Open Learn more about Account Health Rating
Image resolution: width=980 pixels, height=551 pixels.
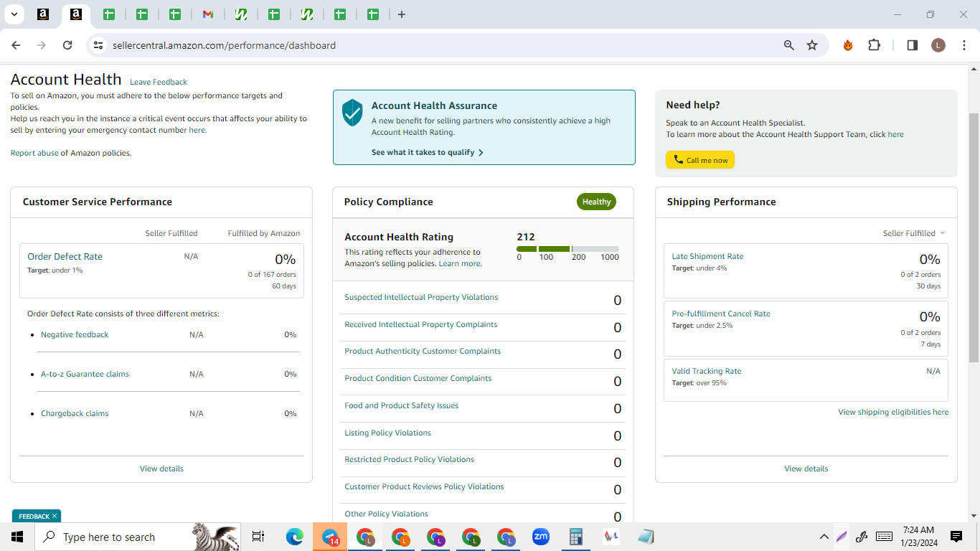pos(460,263)
